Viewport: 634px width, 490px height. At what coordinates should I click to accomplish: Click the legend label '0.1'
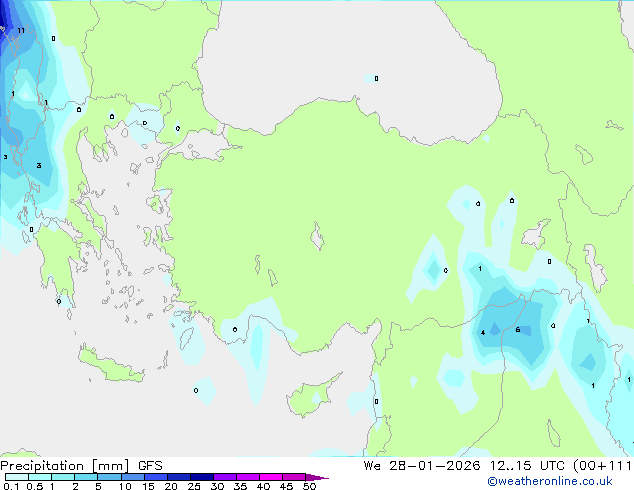11,486
